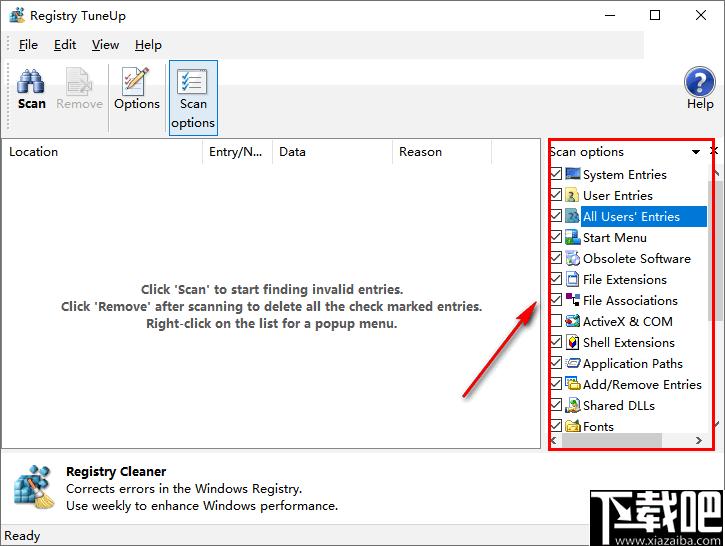Select the Application Paths label
This screenshot has width=725, height=546.
tap(633, 363)
